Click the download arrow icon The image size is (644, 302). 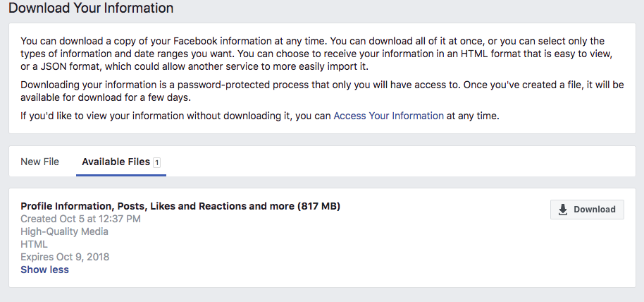pos(563,210)
